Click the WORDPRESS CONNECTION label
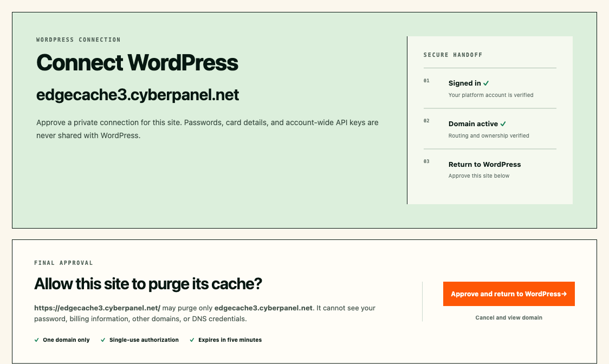Viewport: 609px width, 364px height. 79,40
